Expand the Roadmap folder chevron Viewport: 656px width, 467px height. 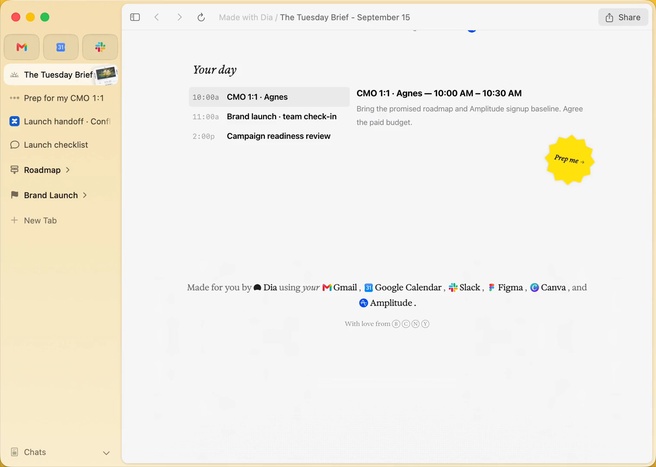coord(68,170)
